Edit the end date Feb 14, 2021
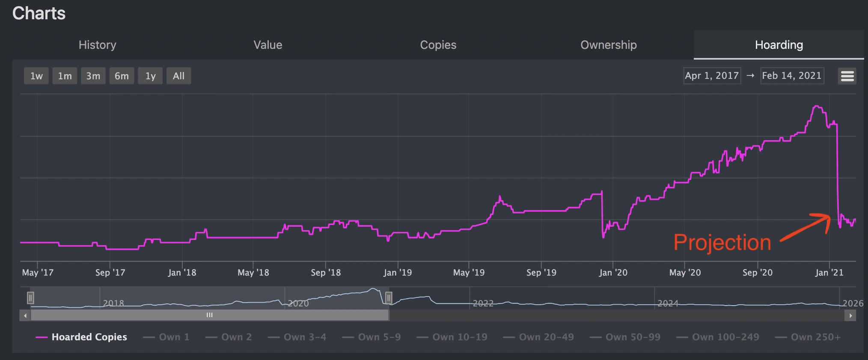Image resolution: width=868 pixels, height=360 pixels. click(x=792, y=76)
